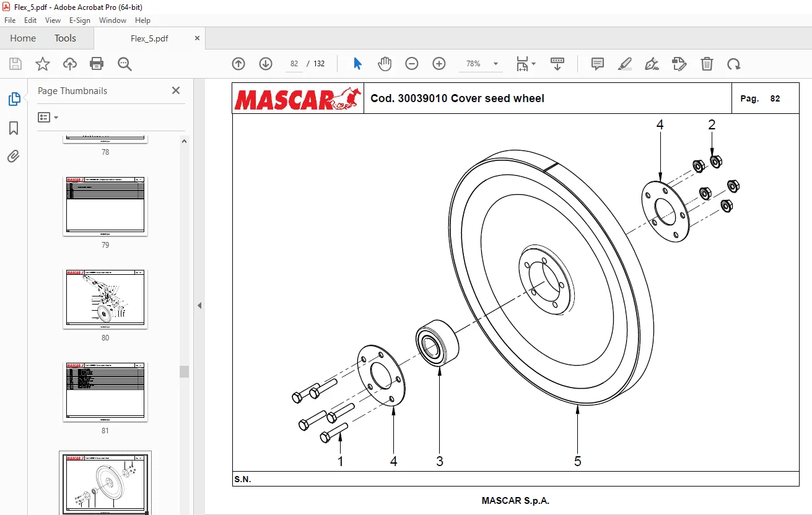Viewport: 812px width, 515px height.
Task: Click the Page Thumbnails panel heading
Action: (x=72, y=90)
